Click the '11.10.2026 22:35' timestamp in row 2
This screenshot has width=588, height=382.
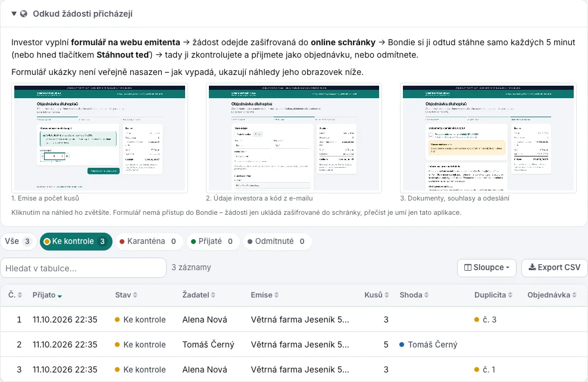click(65, 345)
